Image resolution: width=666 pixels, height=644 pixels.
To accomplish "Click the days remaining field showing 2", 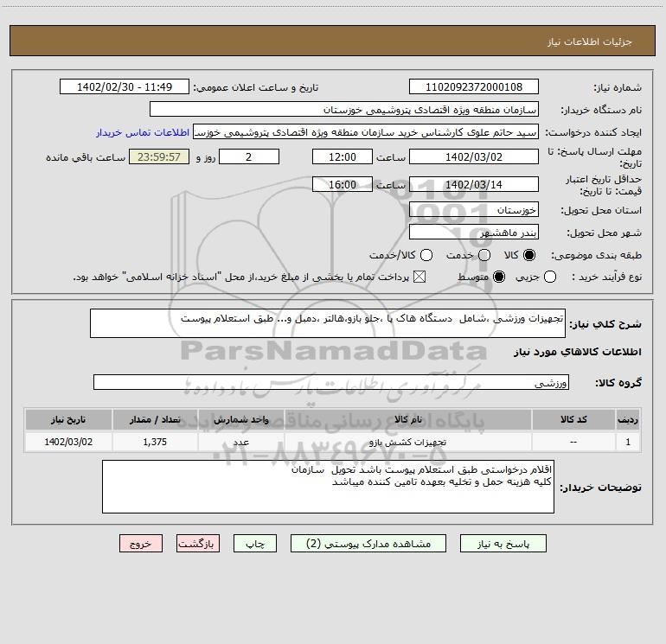I will [249, 156].
